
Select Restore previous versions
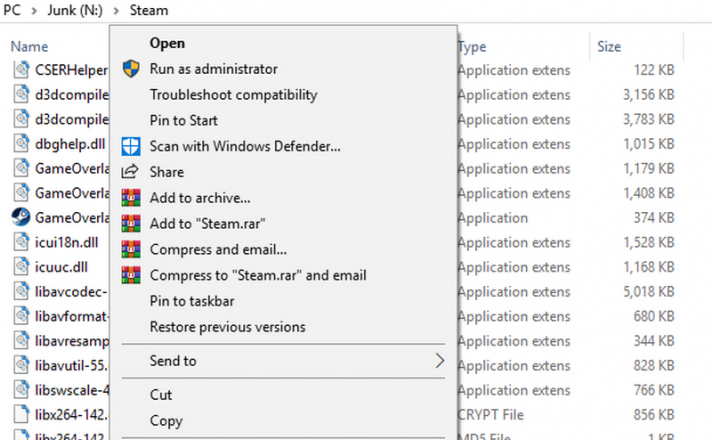283,327
